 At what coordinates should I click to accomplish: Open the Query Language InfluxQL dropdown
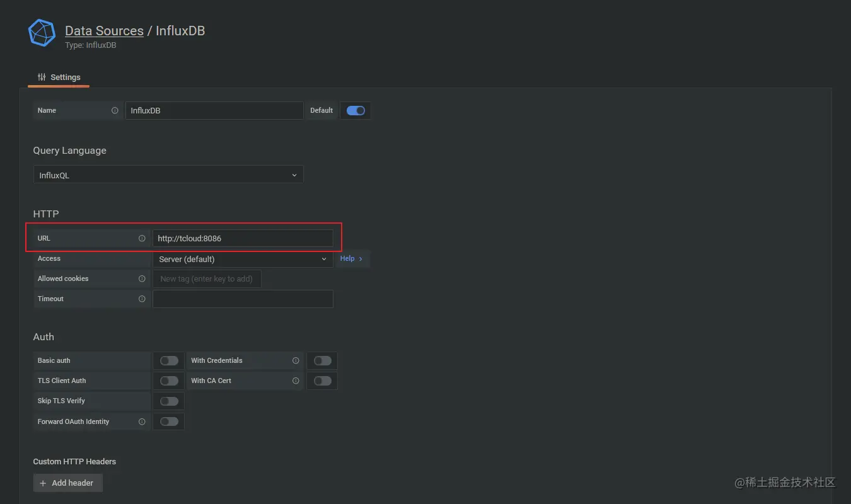[168, 175]
